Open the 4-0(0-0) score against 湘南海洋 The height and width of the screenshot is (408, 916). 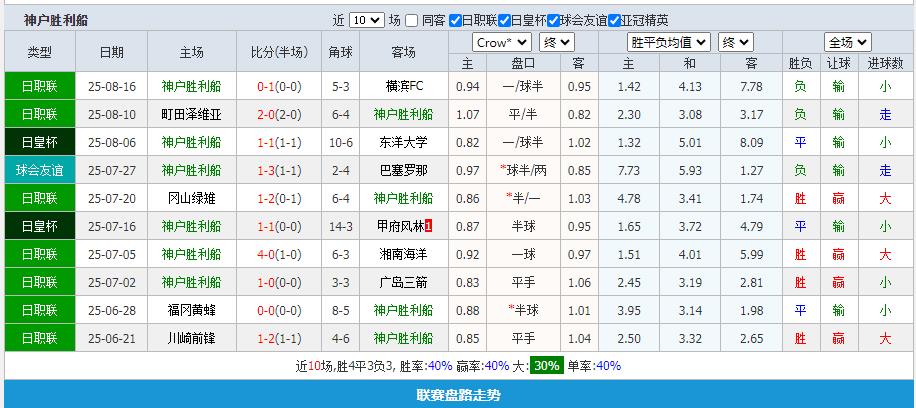[279, 254]
